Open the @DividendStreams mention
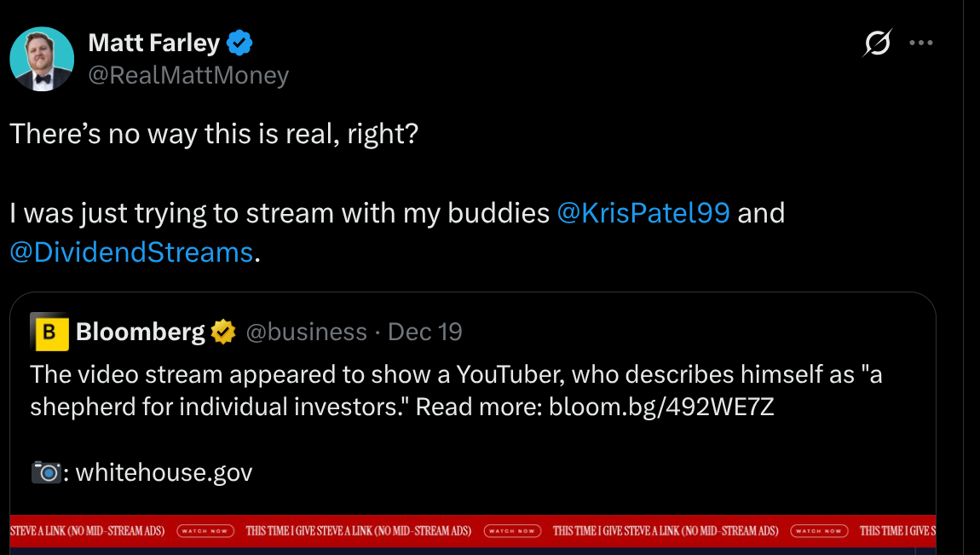The image size is (980, 555). 131,251
